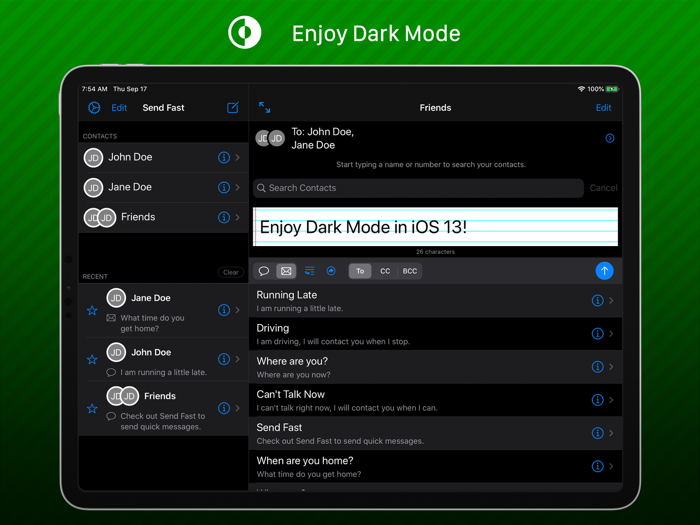Open the settings icon next to Edit in sidebar
Image resolution: width=700 pixels, height=525 pixels.
[94, 108]
